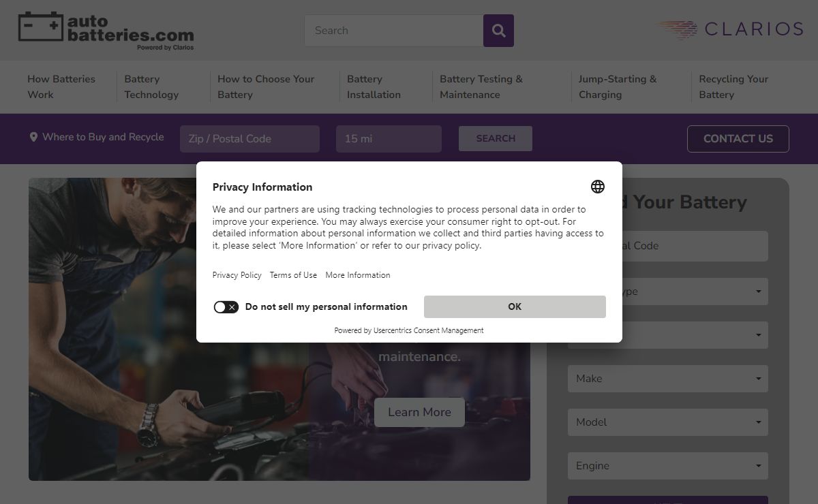
Task: Click the autobatteries.com logo
Action: click(x=106, y=31)
